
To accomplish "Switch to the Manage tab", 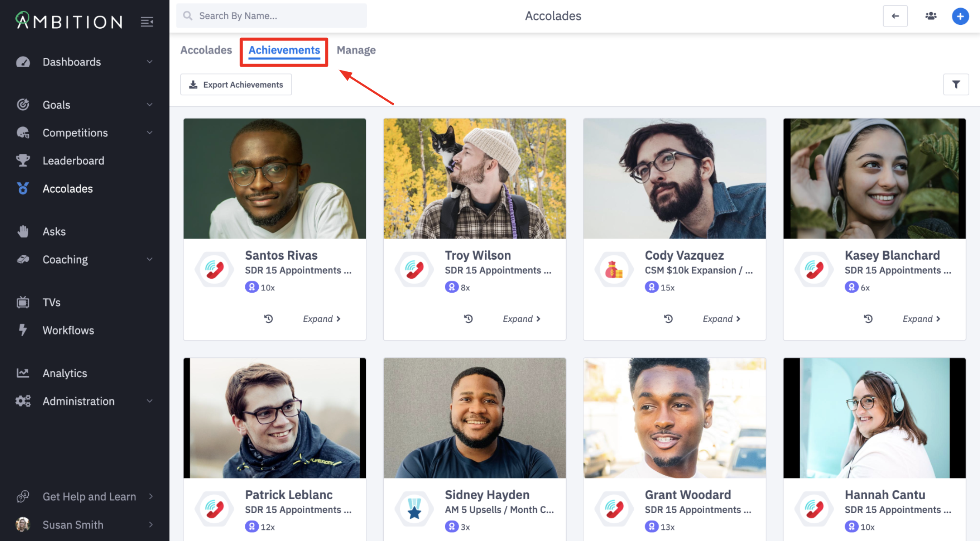I will tap(356, 50).
